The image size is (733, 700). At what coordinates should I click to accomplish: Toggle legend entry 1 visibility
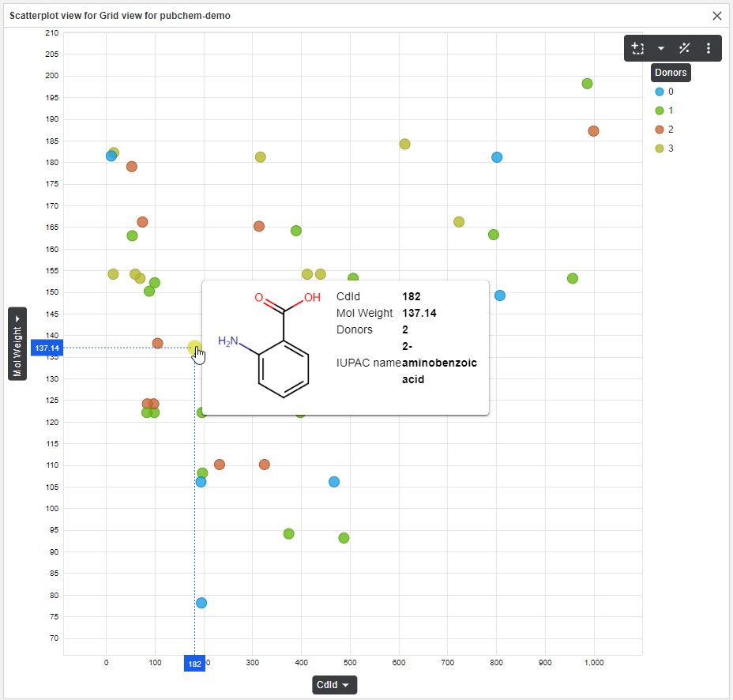[x=664, y=111]
